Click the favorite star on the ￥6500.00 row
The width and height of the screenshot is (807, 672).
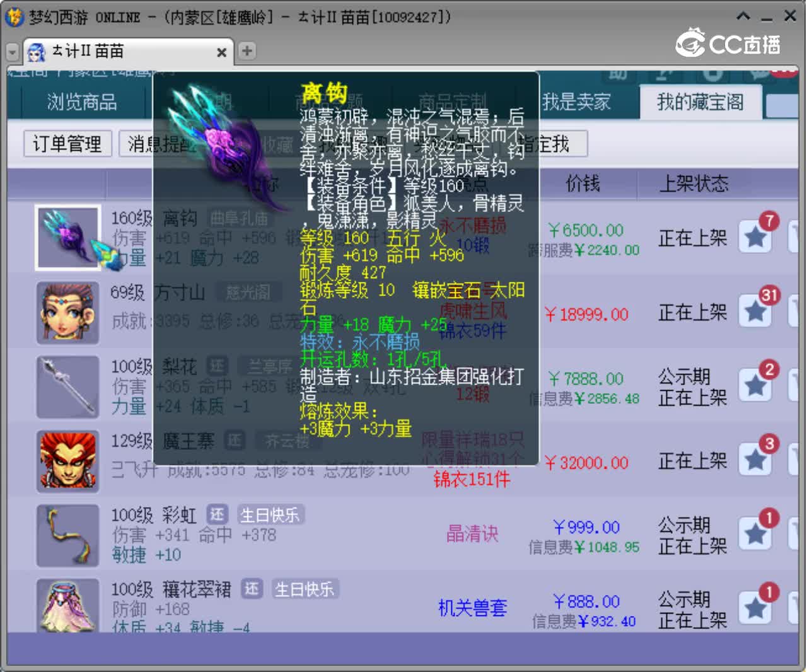pos(755,238)
